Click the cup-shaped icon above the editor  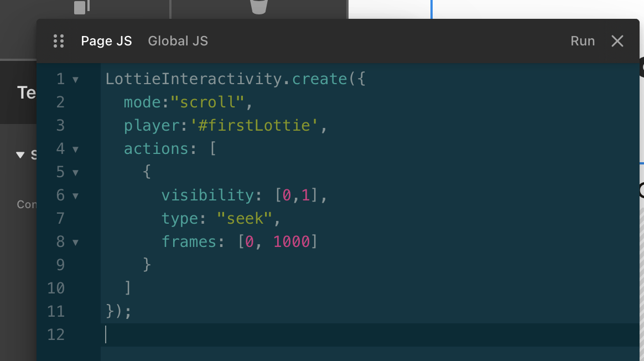click(x=258, y=7)
